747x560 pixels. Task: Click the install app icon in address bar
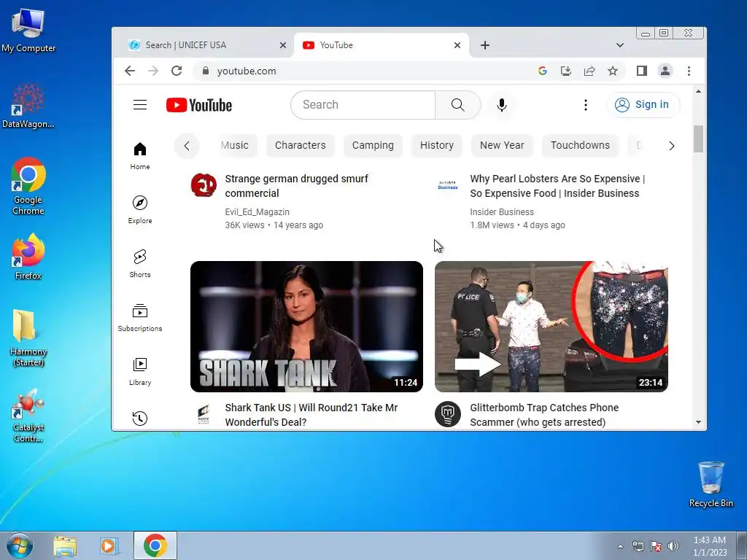pyautogui.click(x=566, y=71)
